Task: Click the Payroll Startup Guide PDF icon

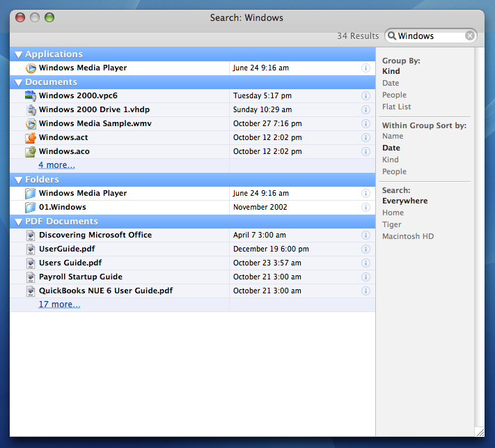Action: (31, 277)
